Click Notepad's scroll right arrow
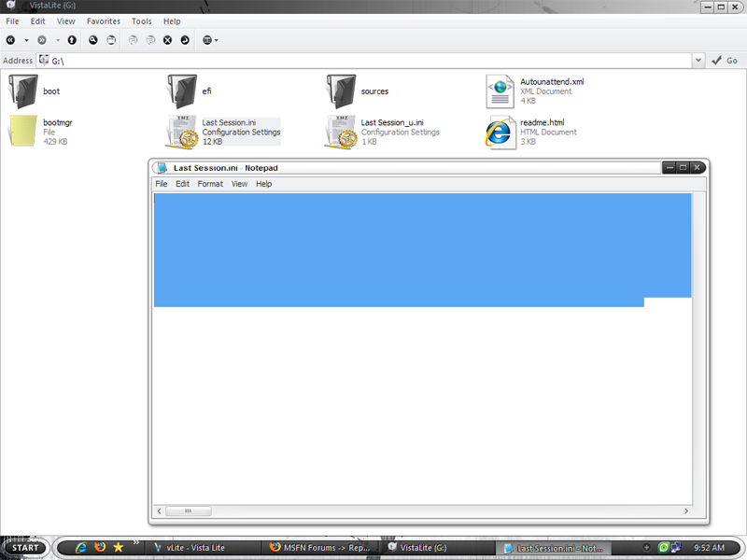The image size is (747, 560). click(686, 511)
